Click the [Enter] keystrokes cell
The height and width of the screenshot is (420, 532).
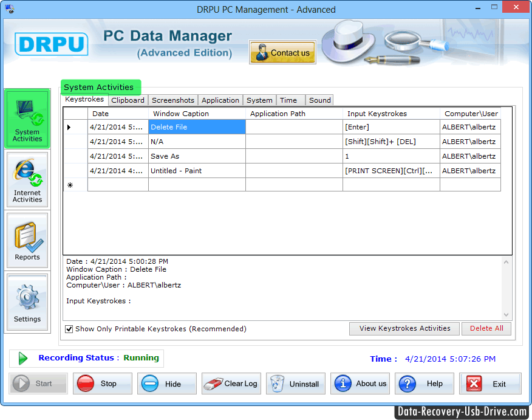[x=391, y=127]
